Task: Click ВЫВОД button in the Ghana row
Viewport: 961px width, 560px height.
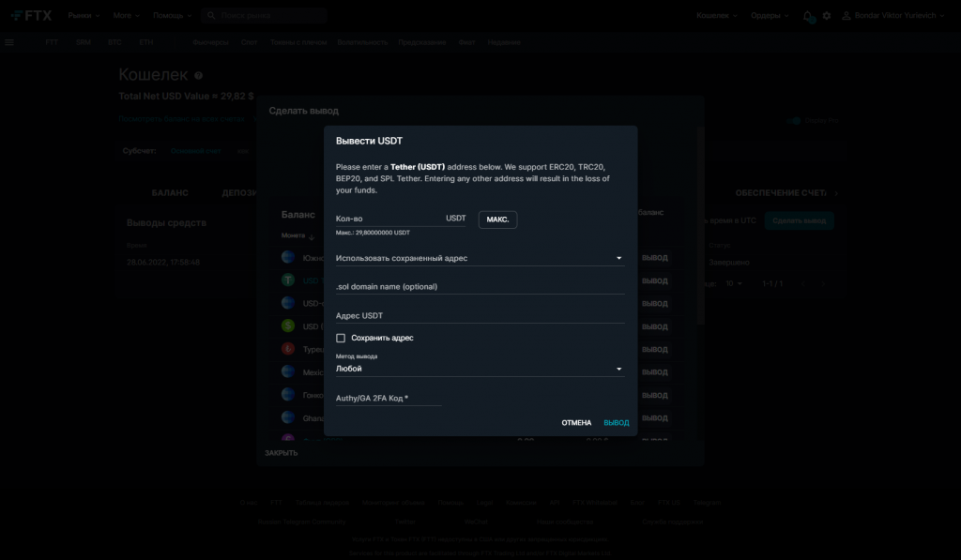Action: 654,417
